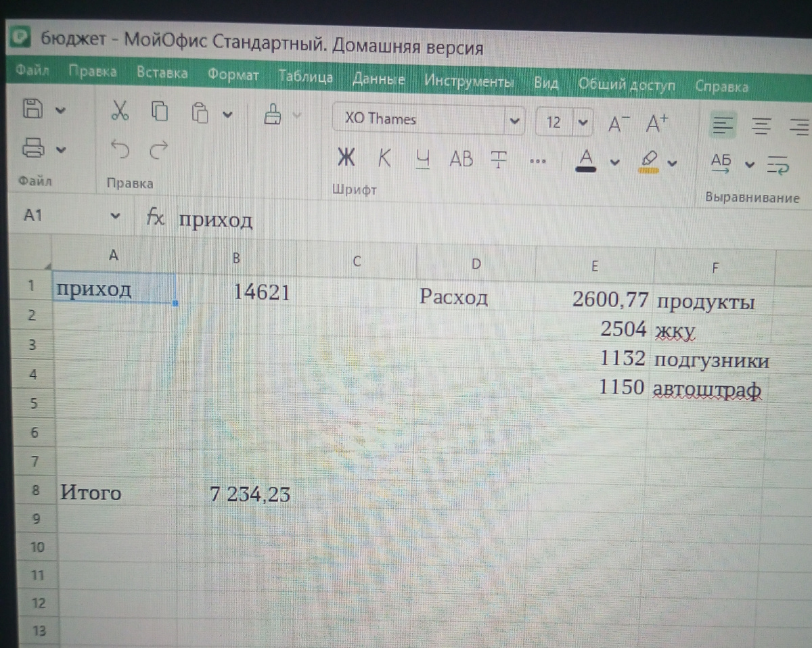
Task: Toggle left text alignment
Action: [x=723, y=124]
